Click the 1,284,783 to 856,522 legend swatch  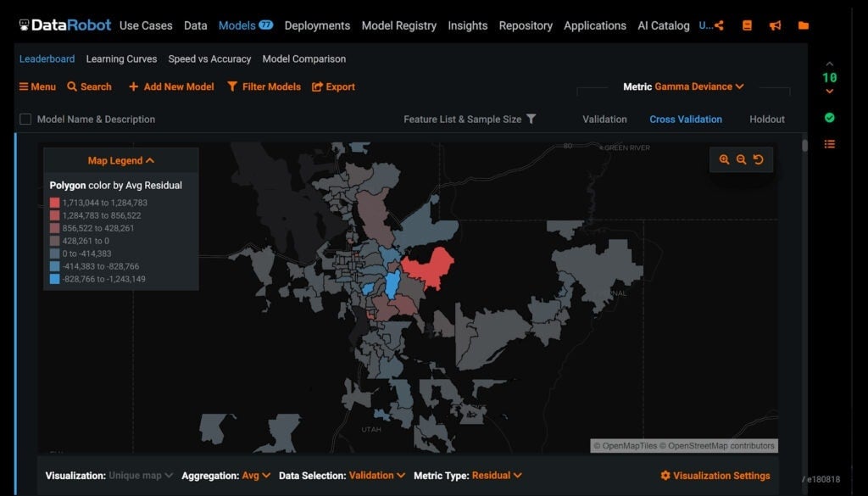point(54,215)
